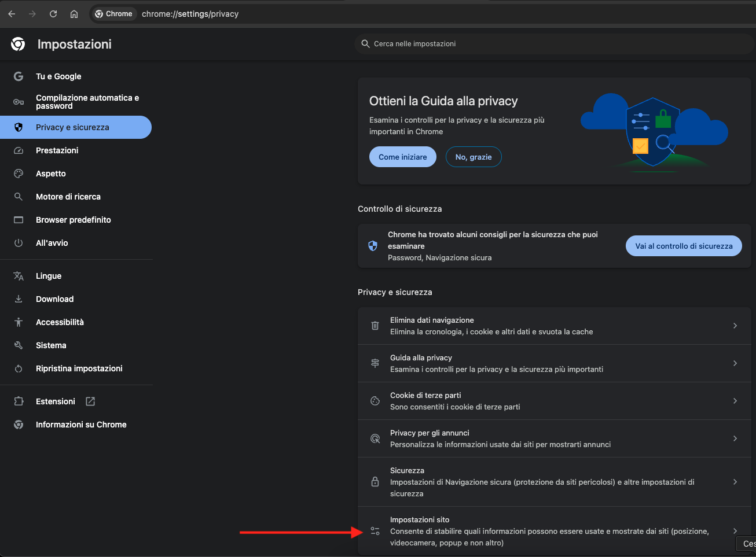The image size is (756, 557).
Task: Open Informazioni su Chrome page
Action: click(x=76, y=425)
